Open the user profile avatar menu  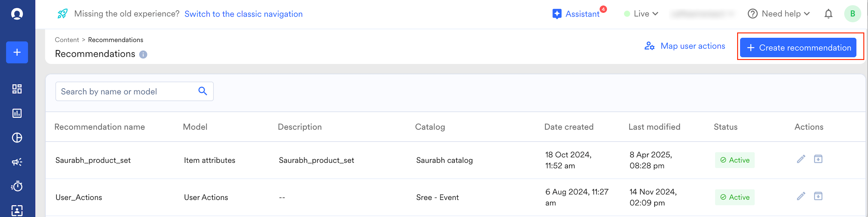click(853, 14)
